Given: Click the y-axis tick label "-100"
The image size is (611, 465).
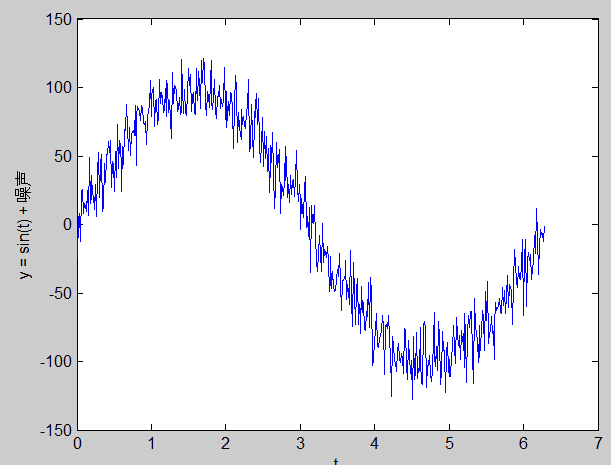Looking at the screenshot, I should (56, 361).
